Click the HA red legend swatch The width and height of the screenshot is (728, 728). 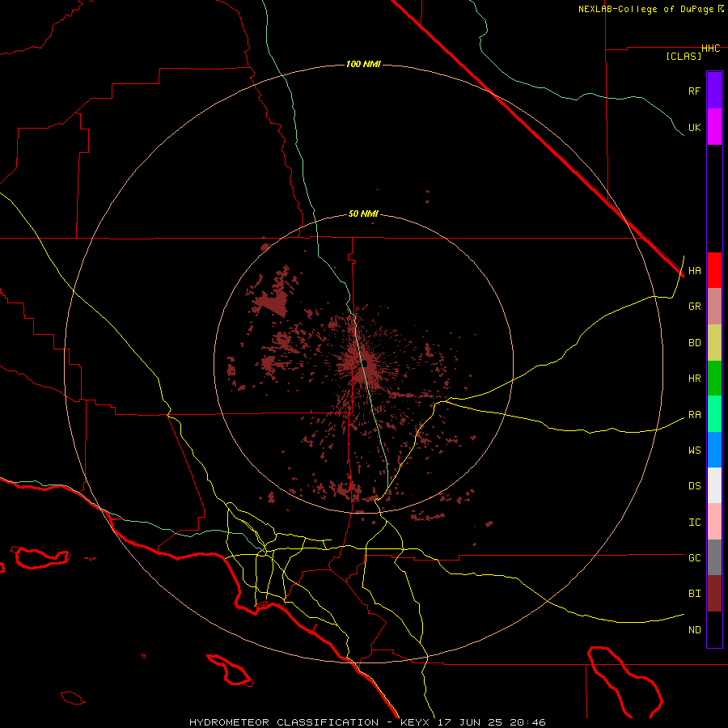click(714, 270)
